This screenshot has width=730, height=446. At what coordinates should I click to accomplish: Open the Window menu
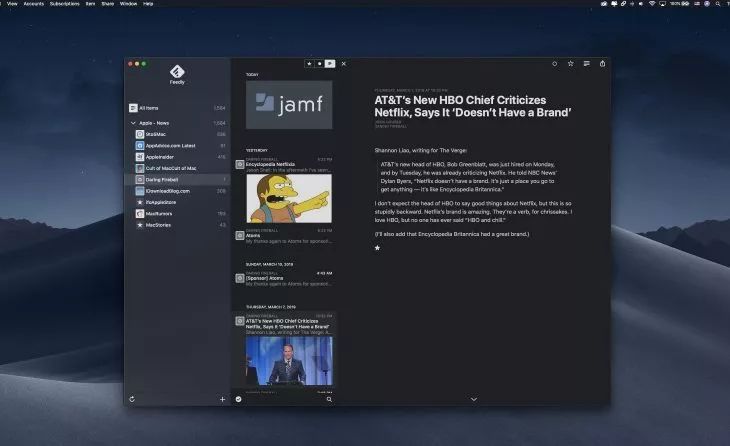128,3
